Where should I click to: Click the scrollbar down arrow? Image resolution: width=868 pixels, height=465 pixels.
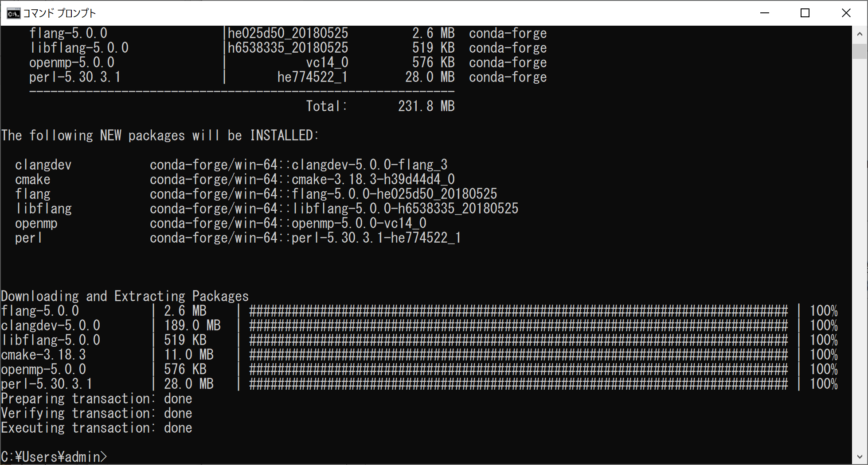[860, 457]
